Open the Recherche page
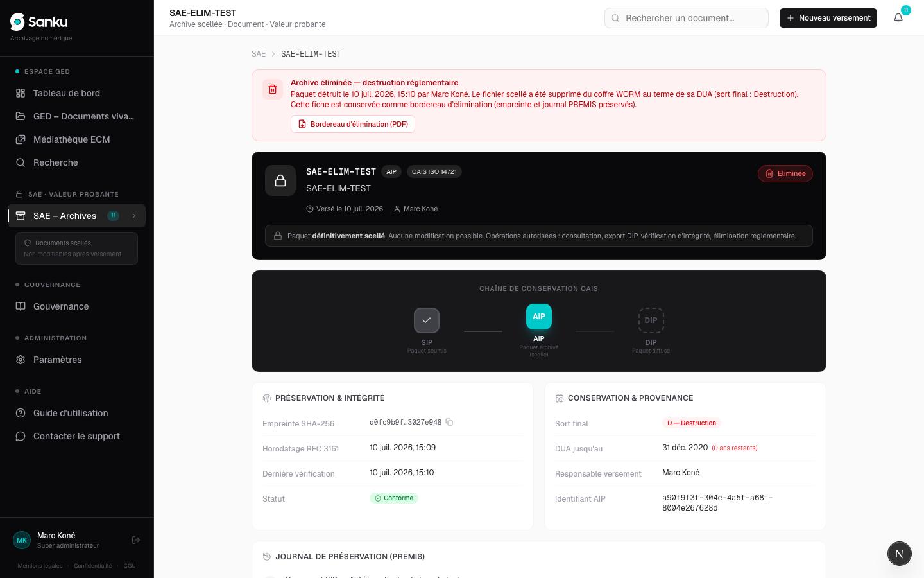This screenshot has width=924, height=578. pos(77,162)
